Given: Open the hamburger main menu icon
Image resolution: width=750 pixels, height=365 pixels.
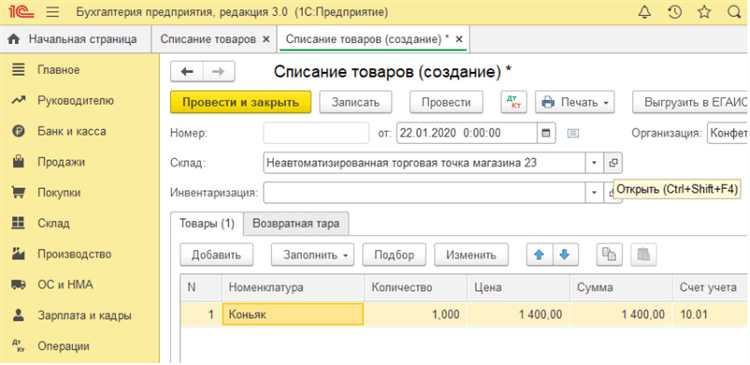Looking at the screenshot, I should click(x=53, y=12).
